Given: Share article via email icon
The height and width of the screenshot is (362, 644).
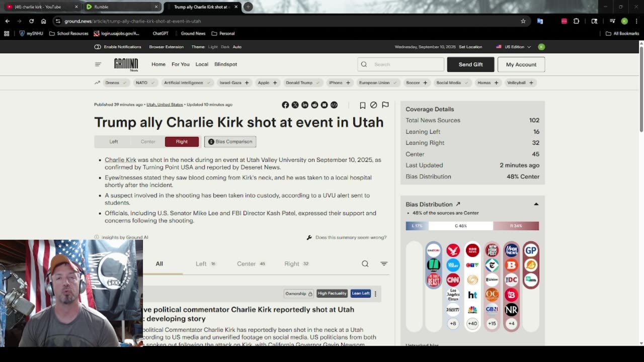Looking at the screenshot, I should [x=324, y=105].
